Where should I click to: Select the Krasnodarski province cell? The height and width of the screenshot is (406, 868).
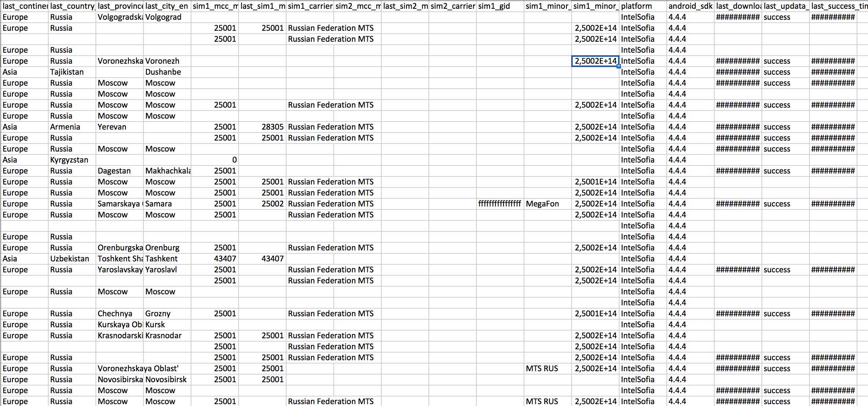(120, 336)
